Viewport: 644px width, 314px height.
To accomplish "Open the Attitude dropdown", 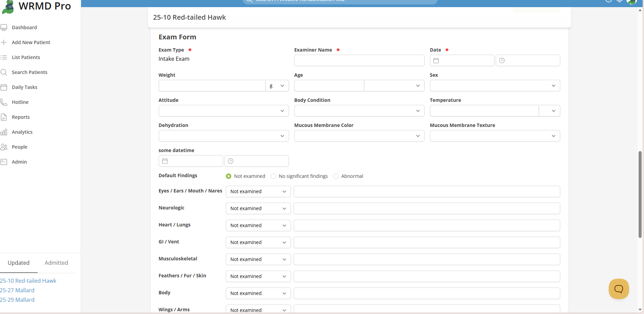I will (223, 111).
